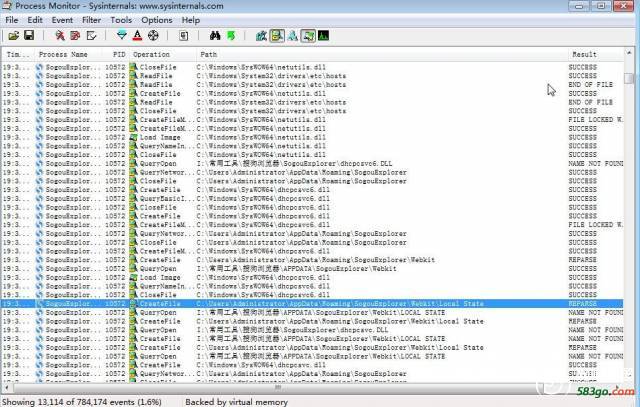Select the CreateFile C:\Windows\SysWOW64\dhcpcsvc.dll row
640x407 pixels.
point(312,365)
